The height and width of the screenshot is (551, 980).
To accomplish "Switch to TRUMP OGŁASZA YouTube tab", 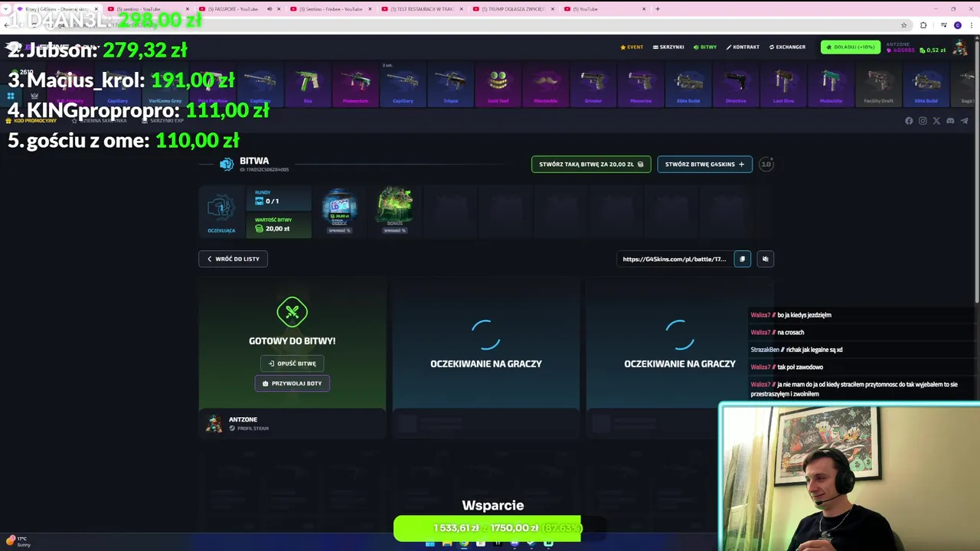I will pyautogui.click(x=513, y=9).
